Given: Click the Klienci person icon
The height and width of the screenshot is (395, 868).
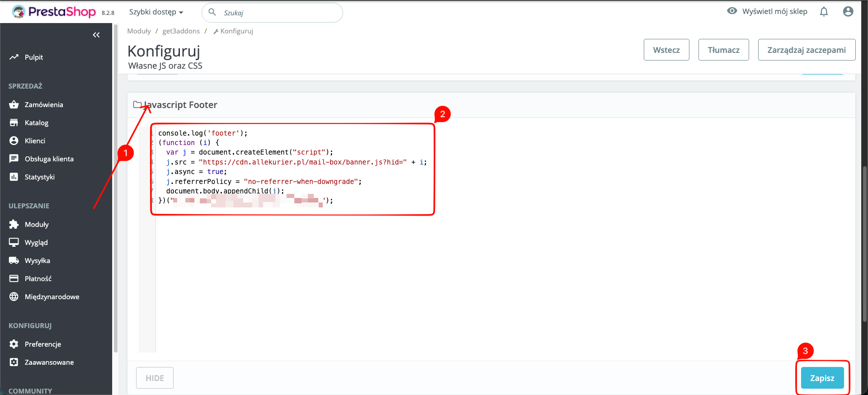Looking at the screenshot, I should 14,141.
